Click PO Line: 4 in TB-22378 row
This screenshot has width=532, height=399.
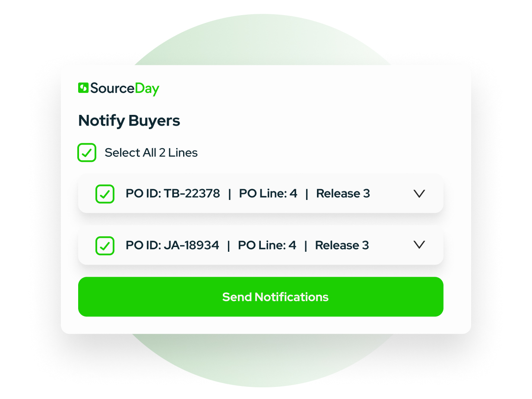[268, 194]
